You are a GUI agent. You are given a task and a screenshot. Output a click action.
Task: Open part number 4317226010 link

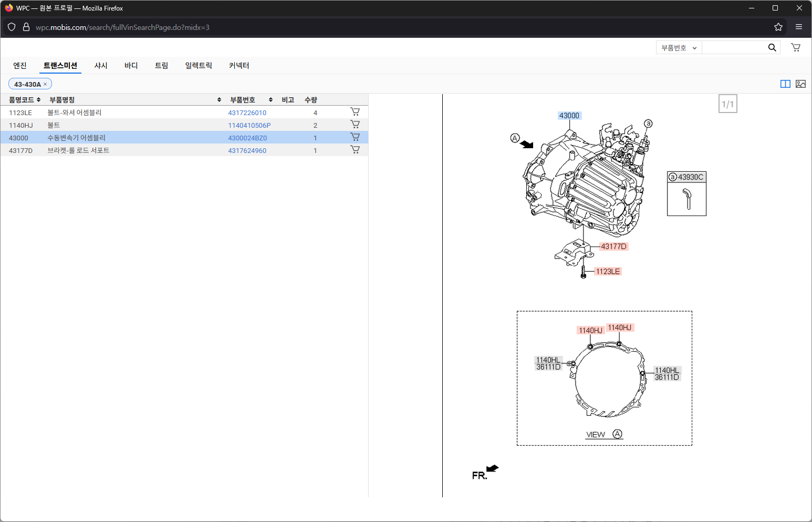(x=247, y=112)
